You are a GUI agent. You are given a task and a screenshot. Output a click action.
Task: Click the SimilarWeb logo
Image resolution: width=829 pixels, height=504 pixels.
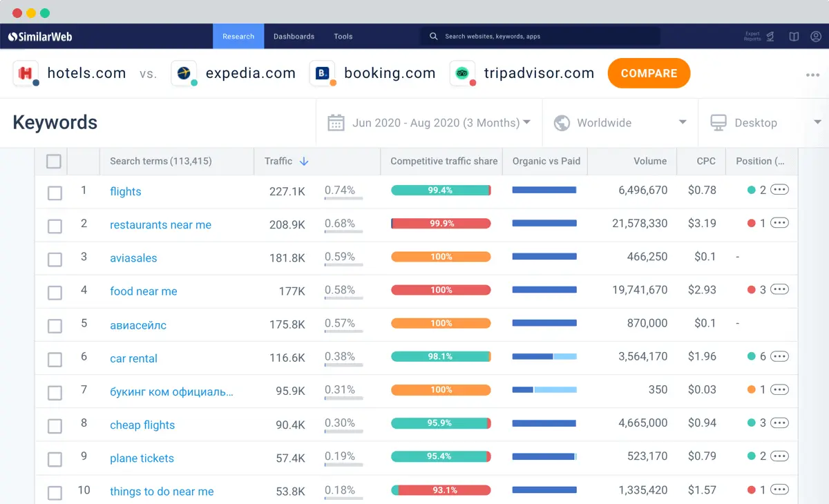40,36
